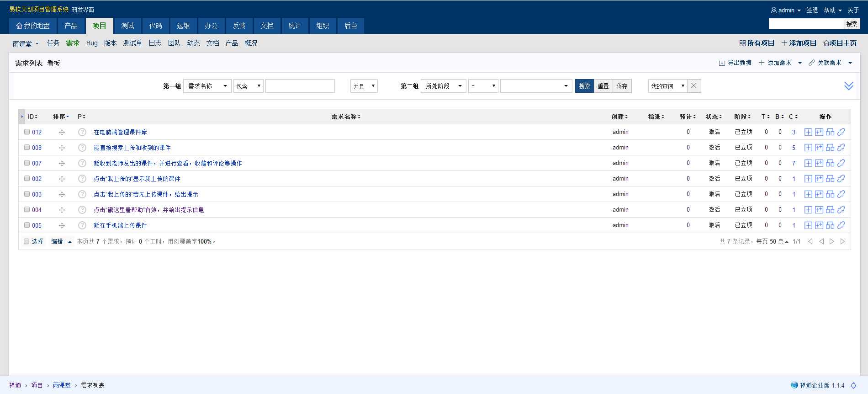Open the 我的查询 saved query dropdown
This screenshot has height=394, width=868.
pos(668,86)
